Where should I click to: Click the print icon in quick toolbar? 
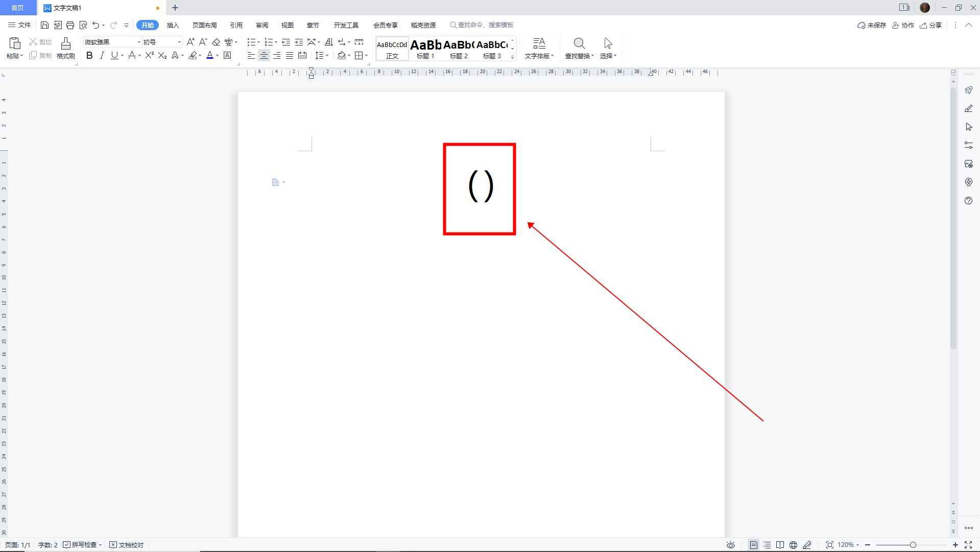coord(70,25)
